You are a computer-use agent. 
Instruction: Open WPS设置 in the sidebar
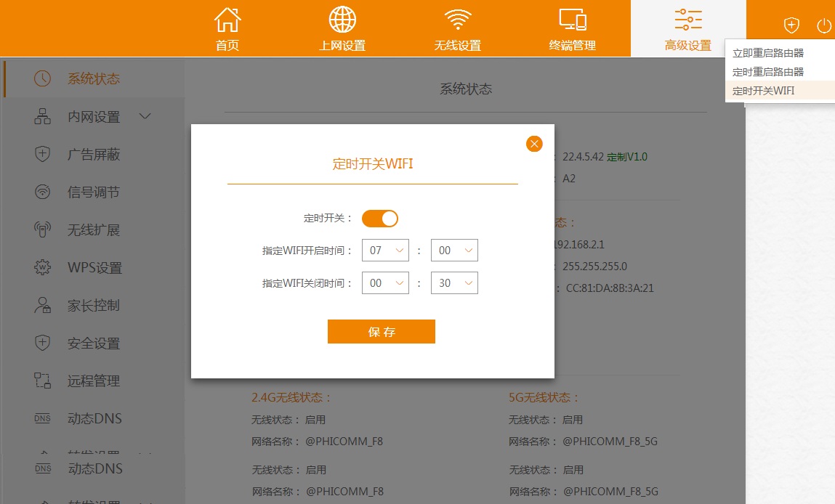(94, 268)
